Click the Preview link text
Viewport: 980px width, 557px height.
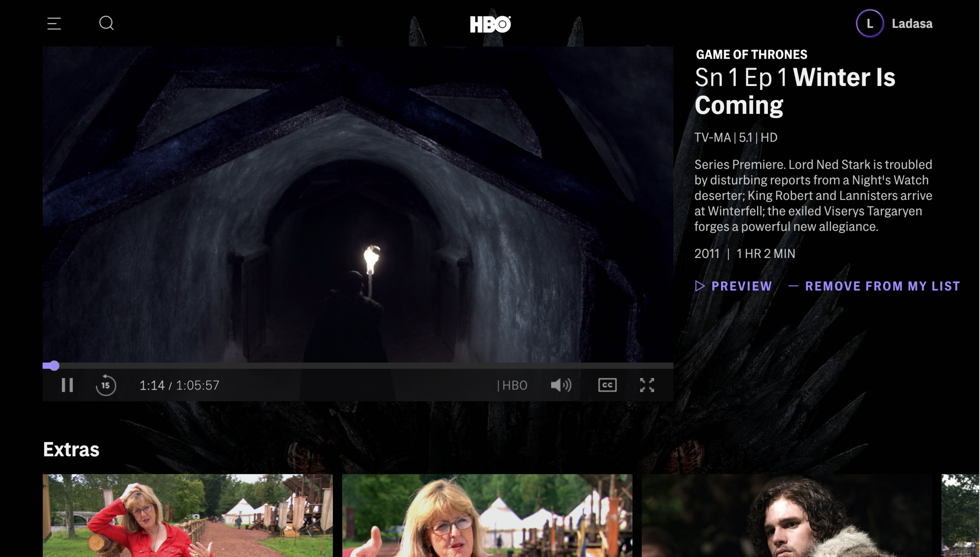(x=741, y=286)
